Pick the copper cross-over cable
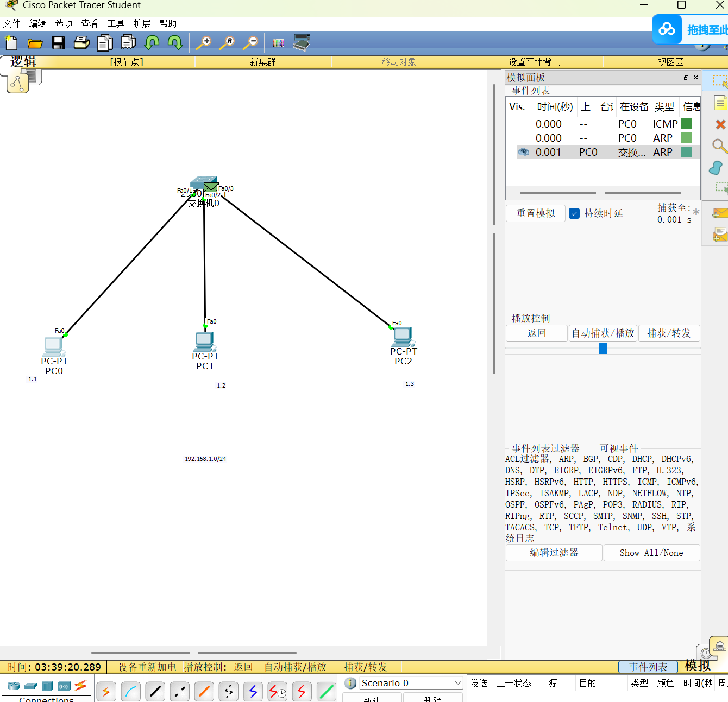The height and width of the screenshot is (702, 728). click(x=180, y=691)
